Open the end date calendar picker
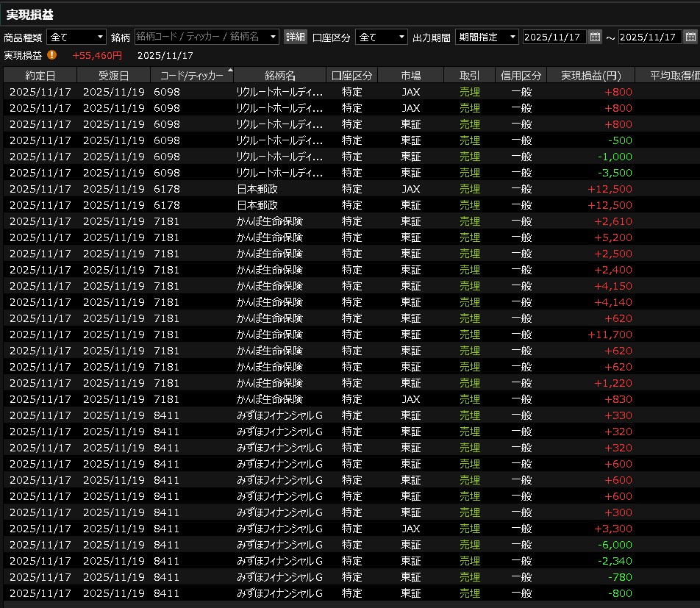Viewport: 700px width, 608px height. [x=690, y=37]
